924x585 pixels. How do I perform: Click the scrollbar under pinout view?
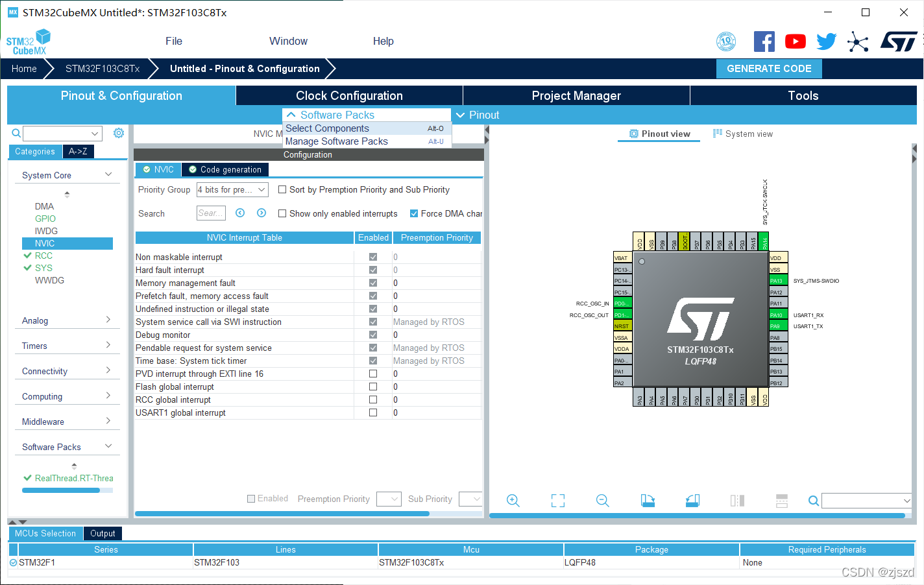697,516
